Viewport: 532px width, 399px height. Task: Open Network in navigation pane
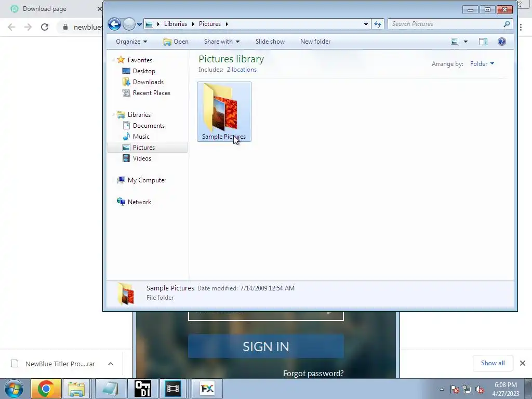click(139, 202)
